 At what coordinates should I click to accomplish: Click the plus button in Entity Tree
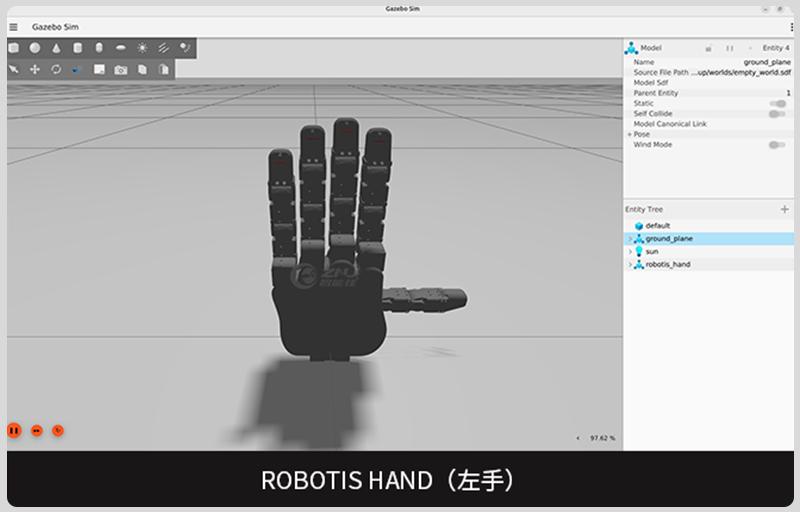[x=784, y=209]
